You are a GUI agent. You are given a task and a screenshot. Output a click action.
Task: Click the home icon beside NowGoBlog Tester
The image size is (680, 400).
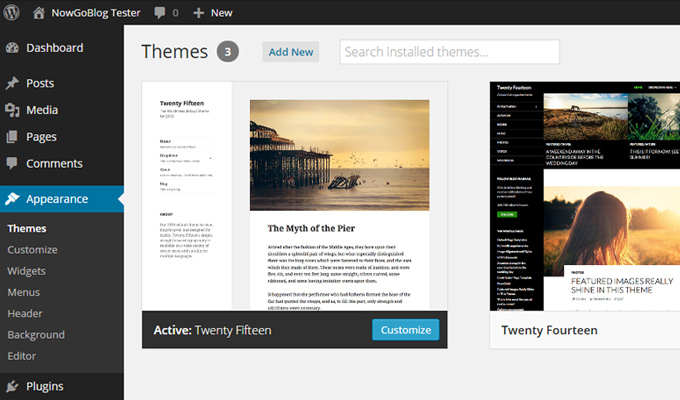pyautogui.click(x=39, y=13)
